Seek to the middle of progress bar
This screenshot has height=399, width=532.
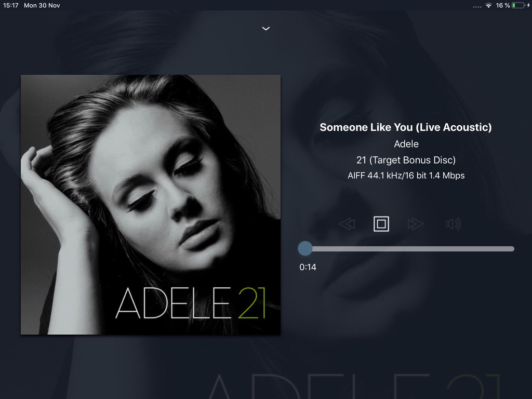[x=406, y=249]
